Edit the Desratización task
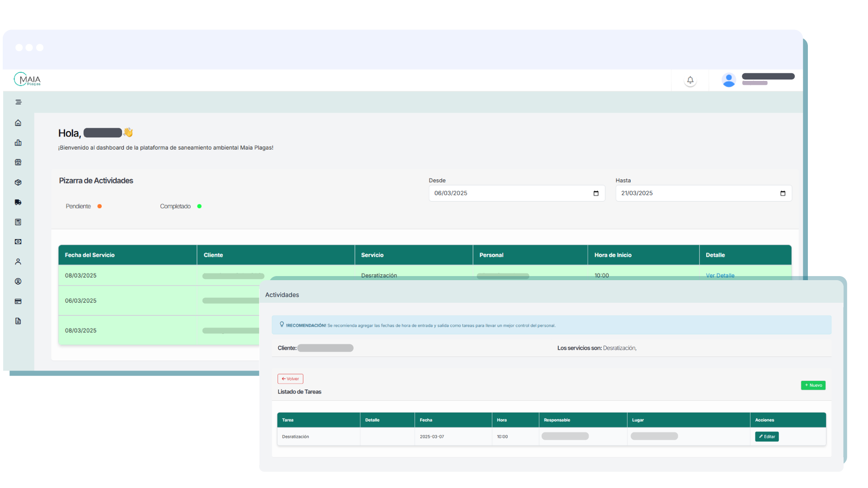The image size is (868, 488). tap(767, 436)
